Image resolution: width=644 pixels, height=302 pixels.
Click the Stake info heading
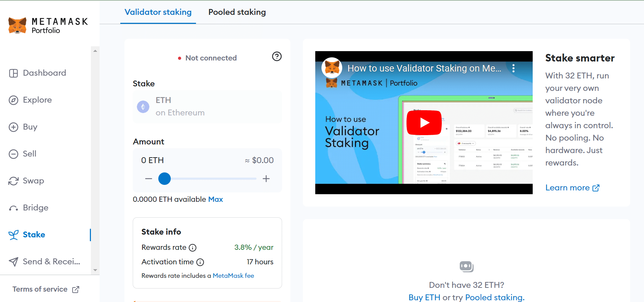click(x=161, y=232)
